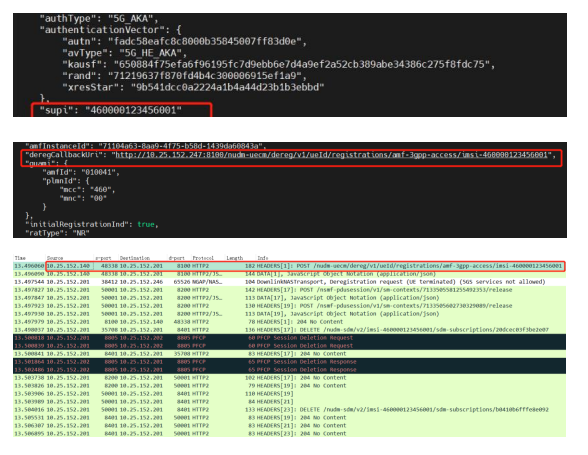Select packet row at time 13.496060
Screen dimensions: 588x455
pos(290,266)
